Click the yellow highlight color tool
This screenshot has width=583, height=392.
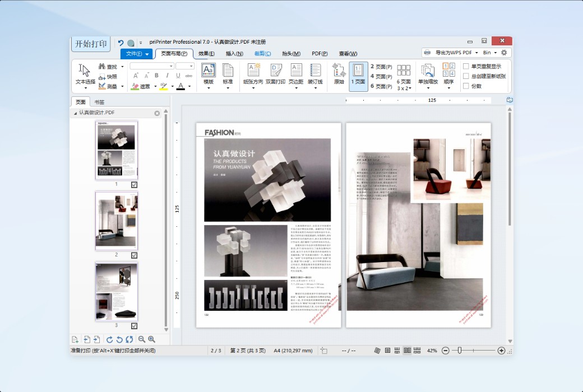164,86
